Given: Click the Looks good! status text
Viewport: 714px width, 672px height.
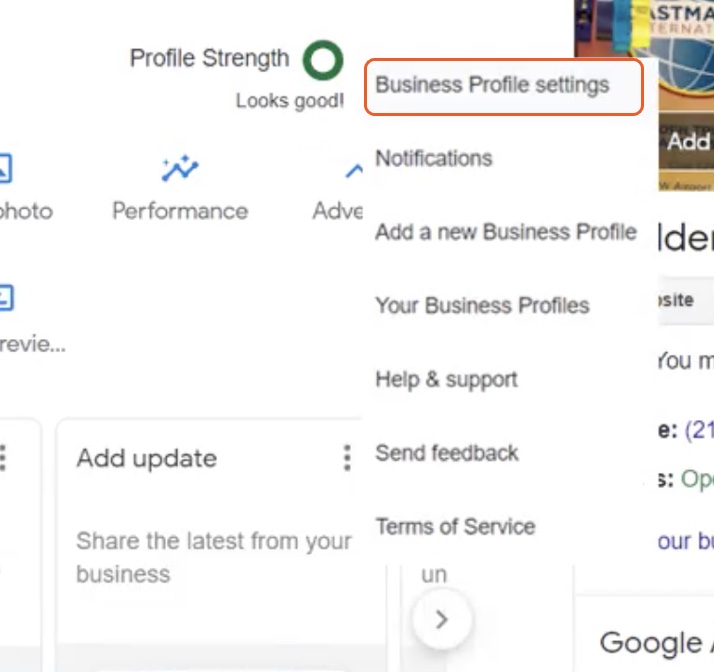Looking at the screenshot, I should click(x=290, y=101).
